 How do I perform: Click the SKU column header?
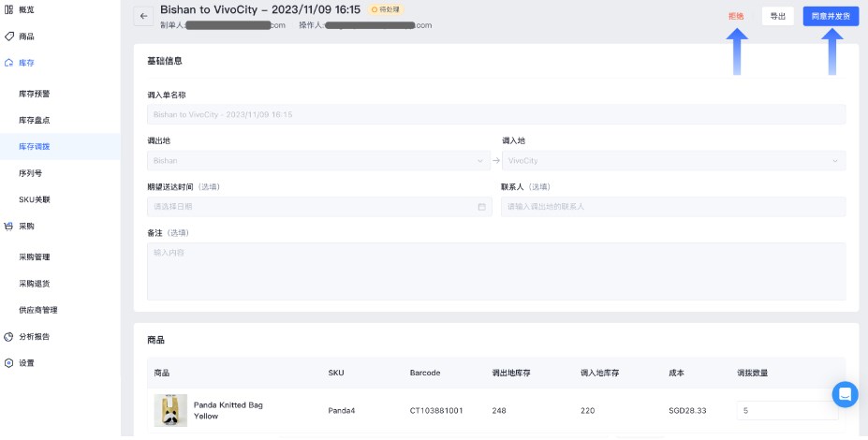336,373
